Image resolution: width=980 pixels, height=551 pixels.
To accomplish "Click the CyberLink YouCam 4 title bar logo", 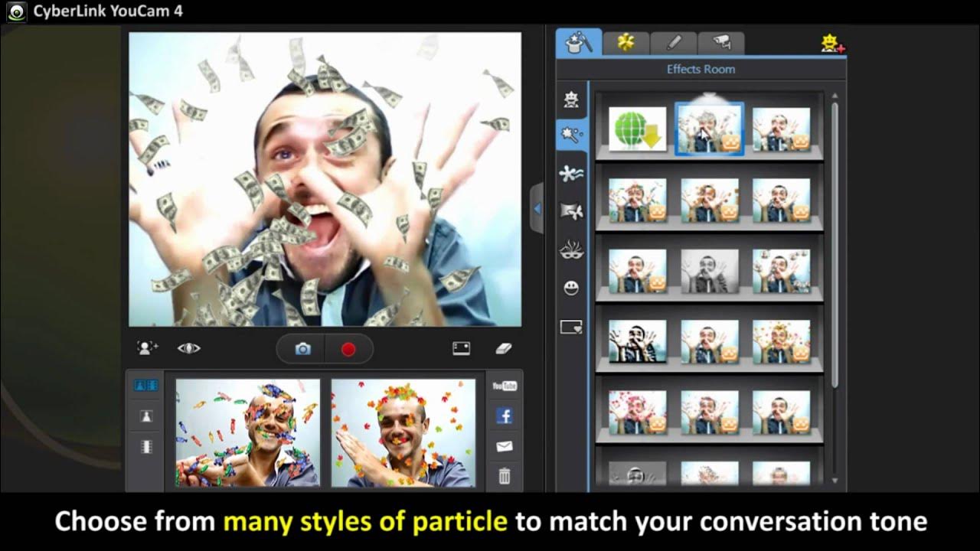I will point(15,12).
